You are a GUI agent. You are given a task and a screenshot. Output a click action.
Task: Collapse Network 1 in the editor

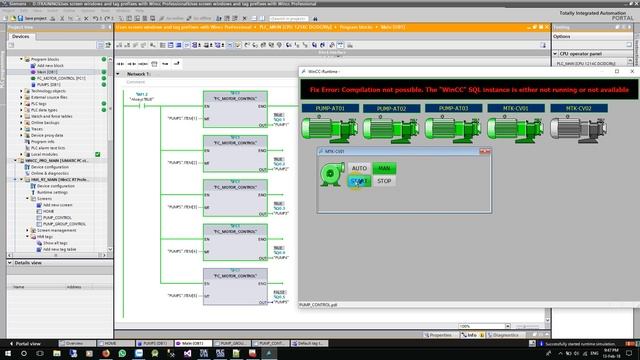coord(118,74)
